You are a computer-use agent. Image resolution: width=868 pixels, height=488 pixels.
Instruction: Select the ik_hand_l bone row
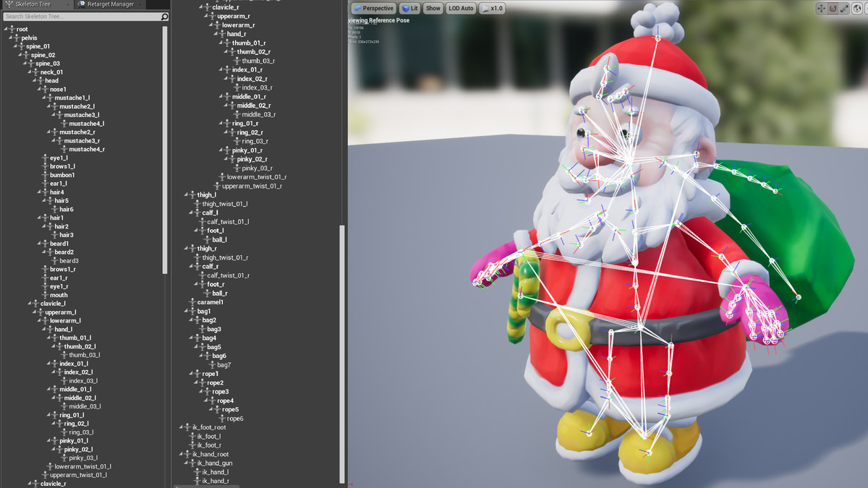click(210, 472)
